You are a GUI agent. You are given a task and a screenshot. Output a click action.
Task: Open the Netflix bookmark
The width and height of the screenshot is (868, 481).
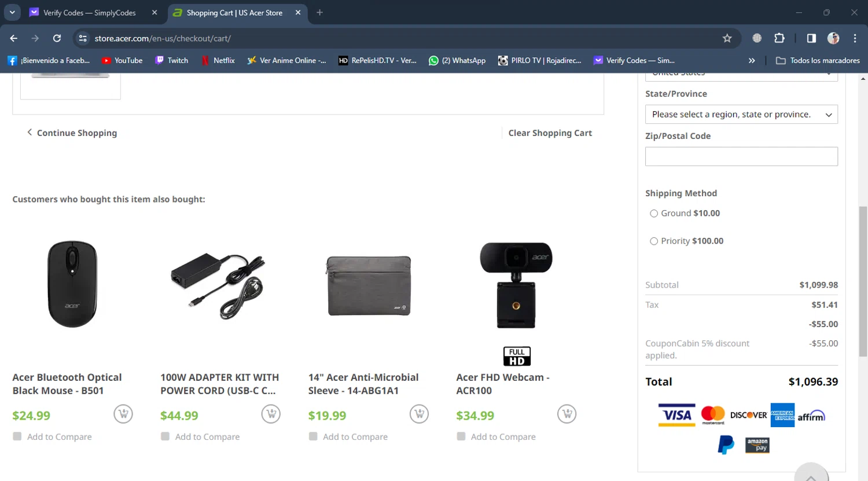218,60
